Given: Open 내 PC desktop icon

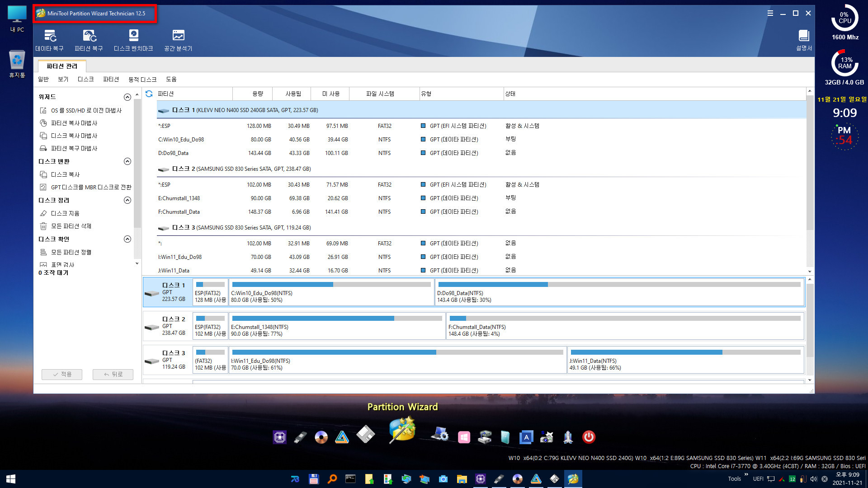Looking at the screenshot, I should click(17, 19).
